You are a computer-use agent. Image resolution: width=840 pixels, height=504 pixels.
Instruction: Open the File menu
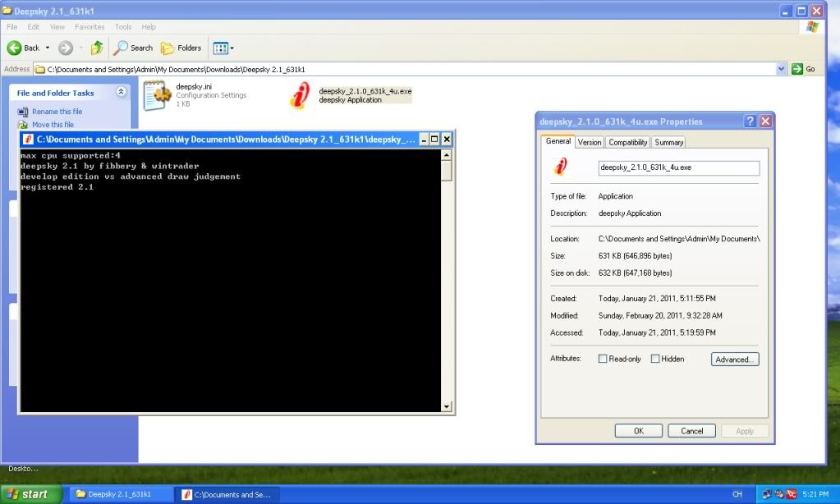(x=11, y=27)
